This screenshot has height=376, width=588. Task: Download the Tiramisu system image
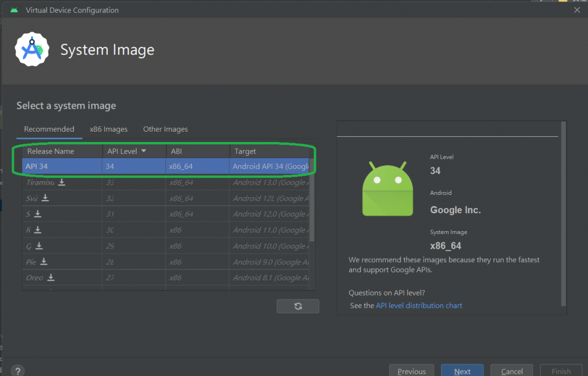pos(62,182)
